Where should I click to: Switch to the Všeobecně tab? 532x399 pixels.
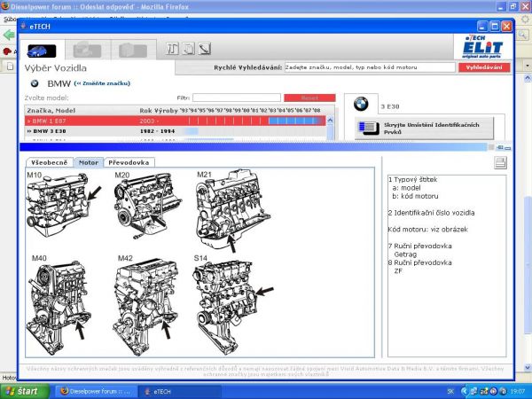[x=49, y=162]
